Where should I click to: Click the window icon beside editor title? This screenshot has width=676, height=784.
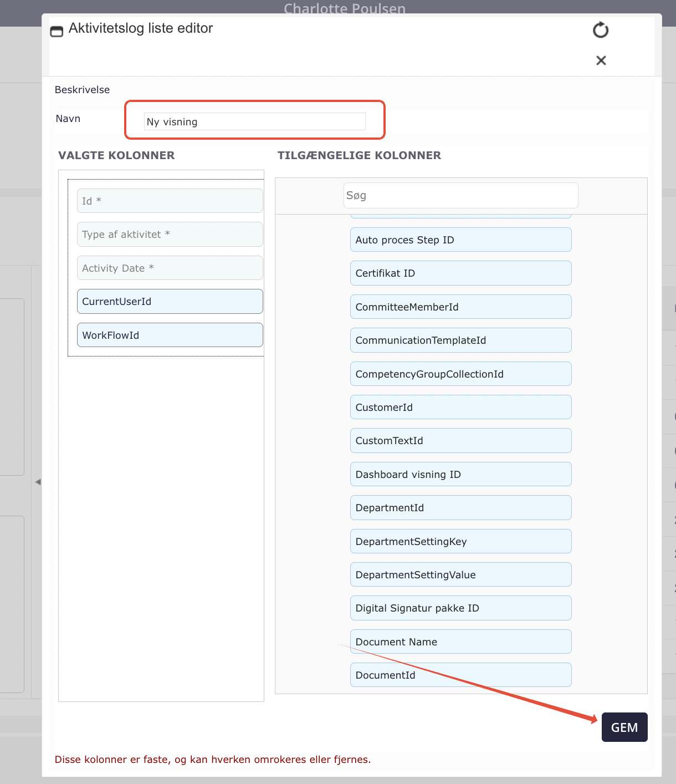57,31
